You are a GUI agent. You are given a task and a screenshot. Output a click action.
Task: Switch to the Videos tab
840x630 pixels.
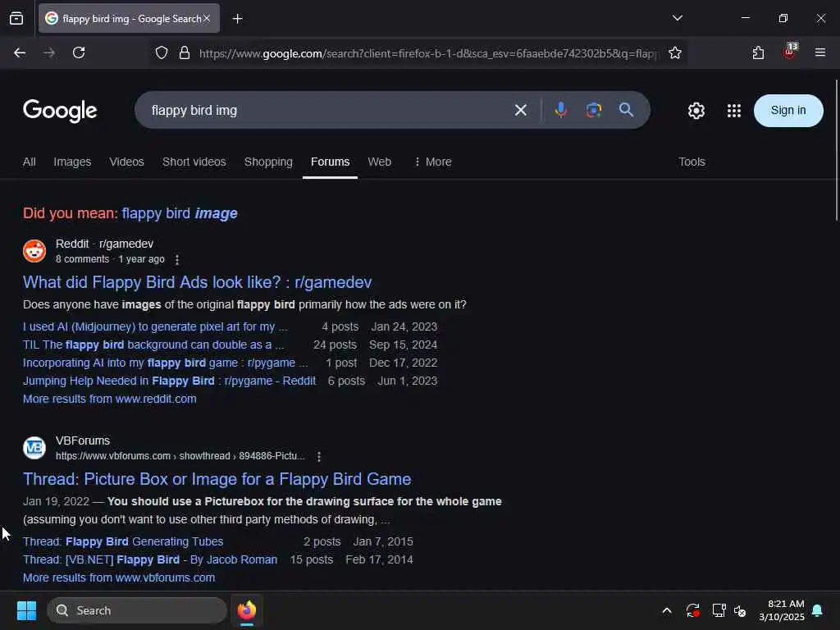pyautogui.click(x=127, y=162)
